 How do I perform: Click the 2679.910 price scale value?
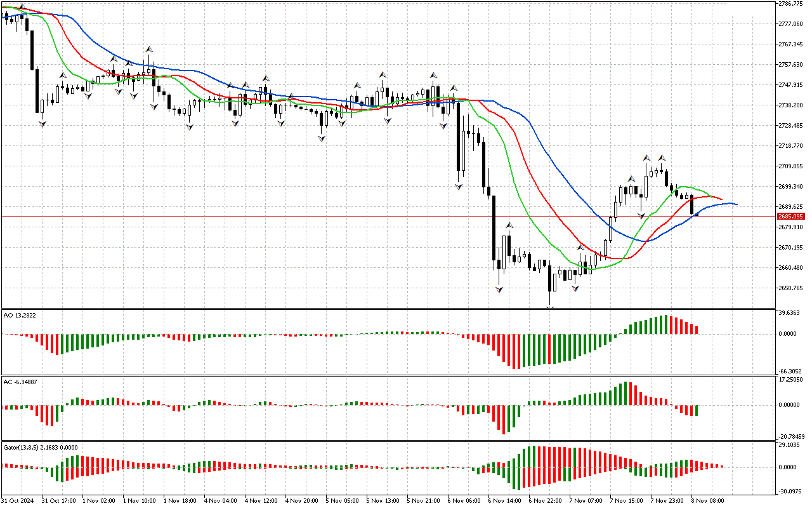click(x=792, y=227)
